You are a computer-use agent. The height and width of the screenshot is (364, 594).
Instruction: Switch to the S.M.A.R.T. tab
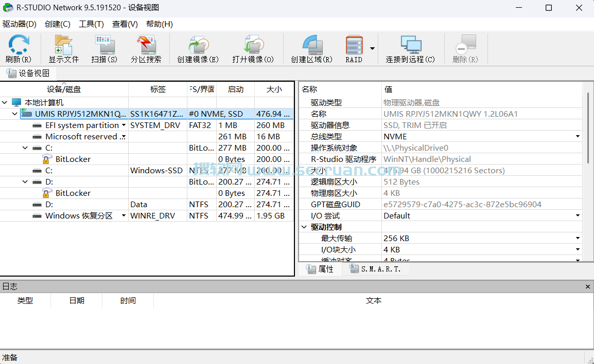click(x=375, y=269)
